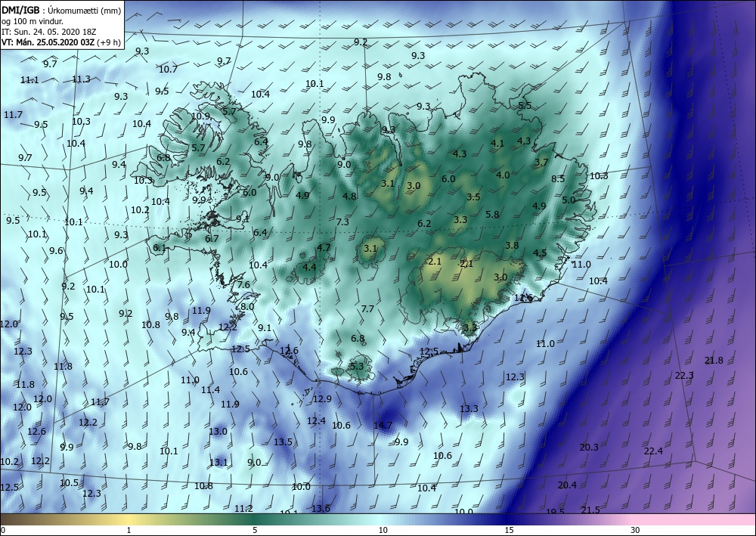
Task: Click the '10.7' map value
Action: pyautogui.click(x=168, y=70)
